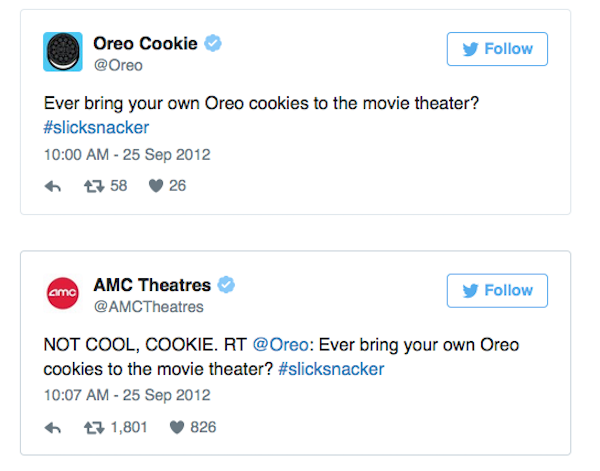Image resolution: width=600 pixels, height=471 pixels.
Task: Retweet the Oreo Cookie tweet
Action: [94, 186]
